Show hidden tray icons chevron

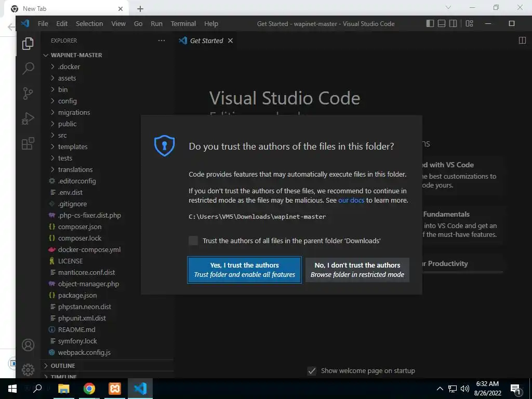(440, 389)
